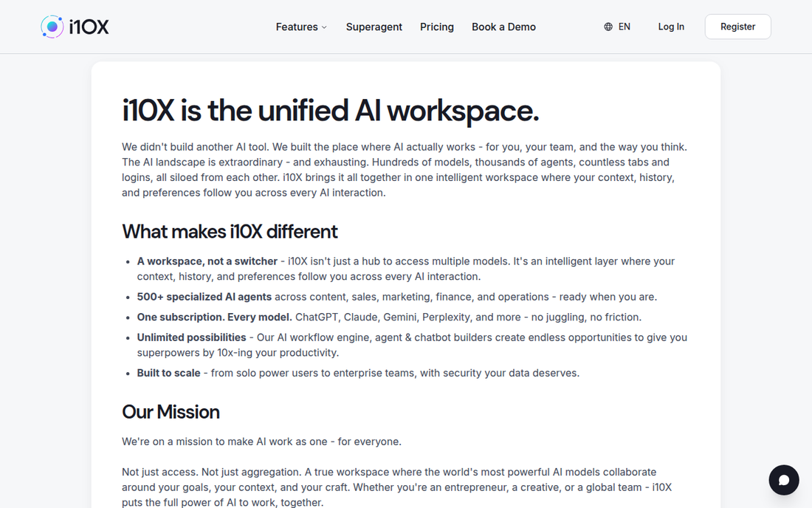Click the 'i10X is the unified AI workspace' heading
This screenshot has height=508, width=812.
pos(331,111)
